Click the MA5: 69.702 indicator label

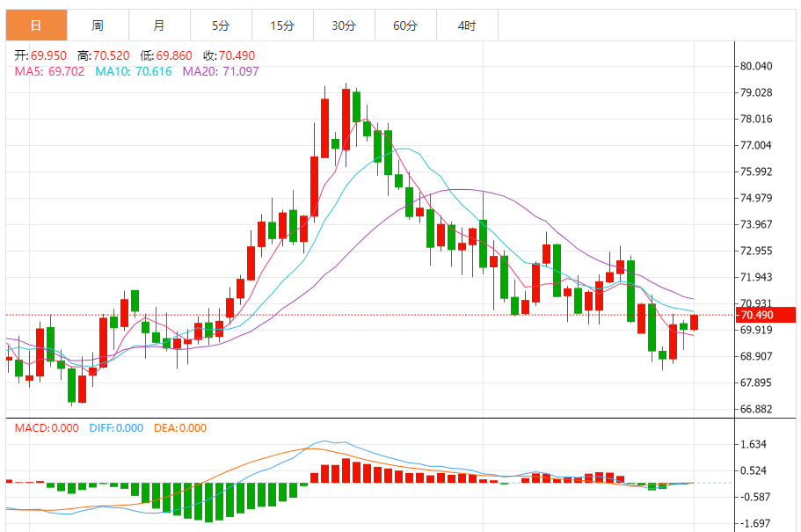49,71
